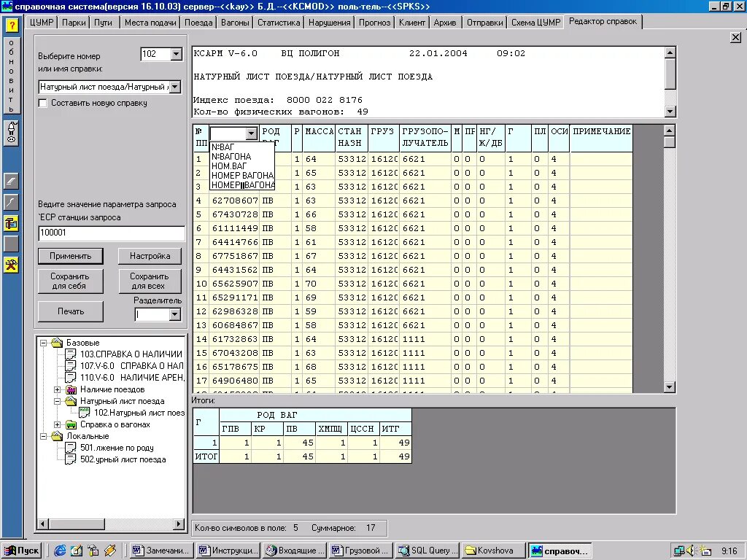Image resolution: width=747 pixels, height=560 pixels.
Task: Click the Печать button
Action: coord(71,311)
